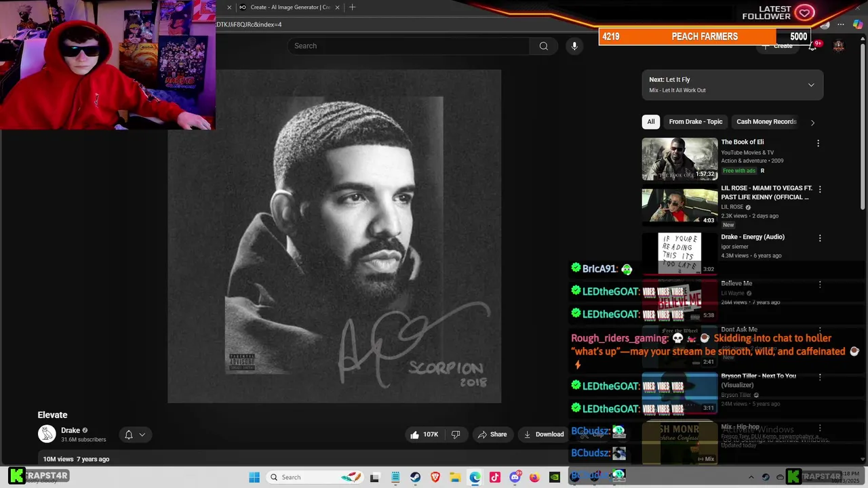
Task: Open options menu for Mix - Hip-hop
Action: click(x=820, y=428)
